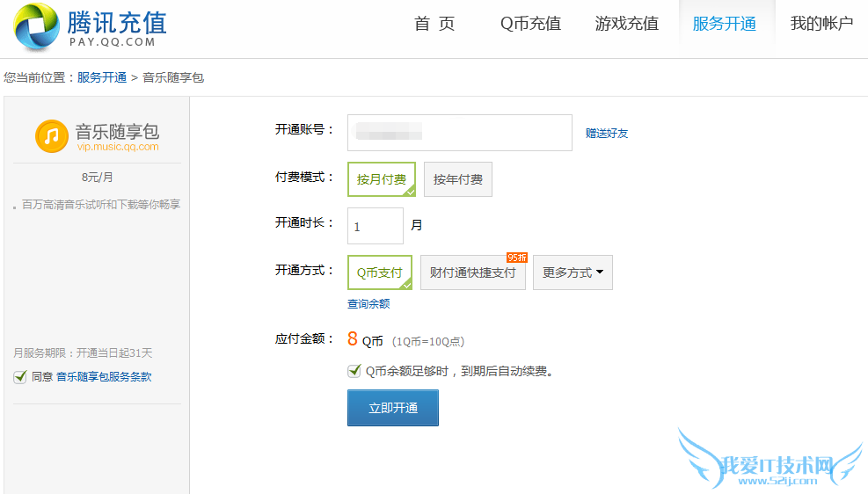
Task: Click 月服务期限 description text
Action: pyautogui.click(x=83, y=353)
